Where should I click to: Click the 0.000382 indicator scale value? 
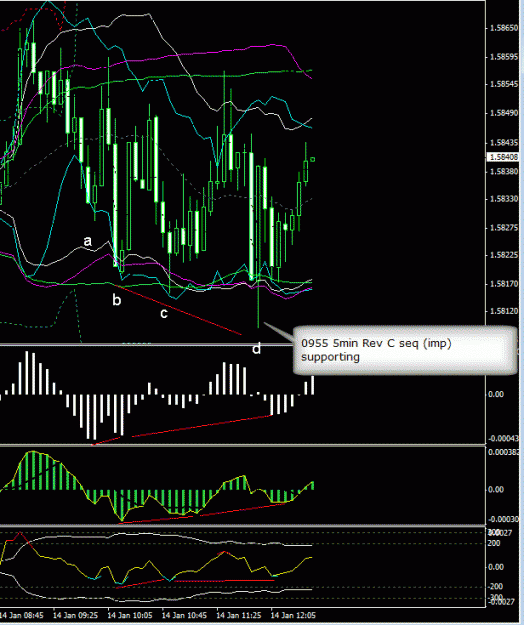click(504, 452)
